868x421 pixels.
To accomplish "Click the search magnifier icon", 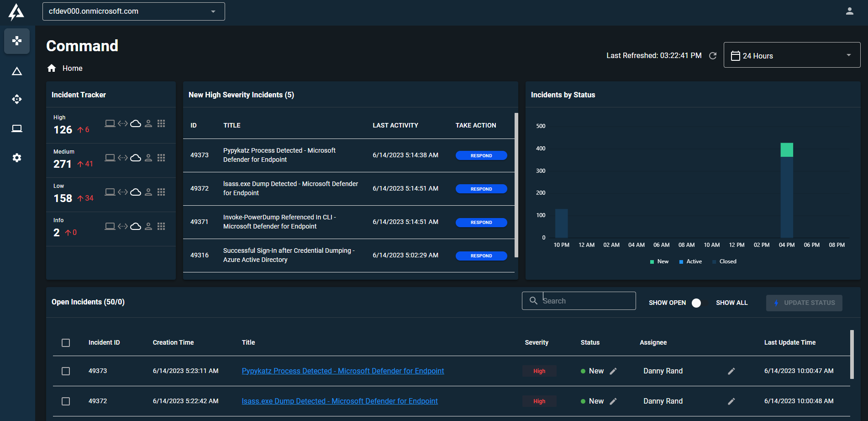I will [533, 300].
